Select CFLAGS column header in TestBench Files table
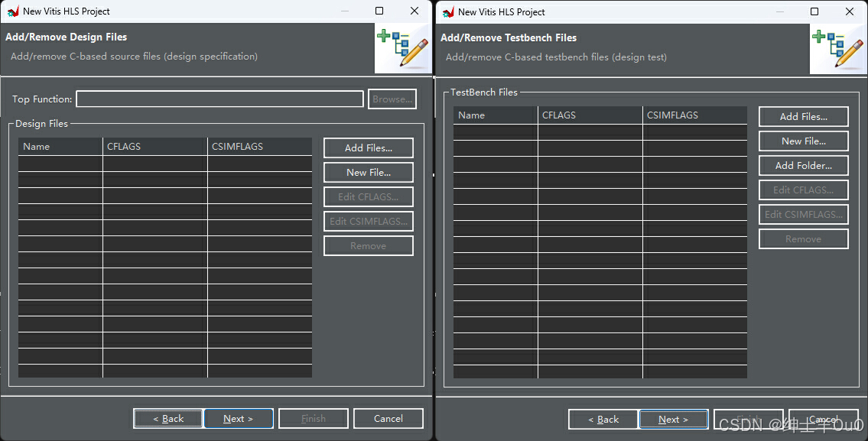The image size is (868, 441). [590, 115]
